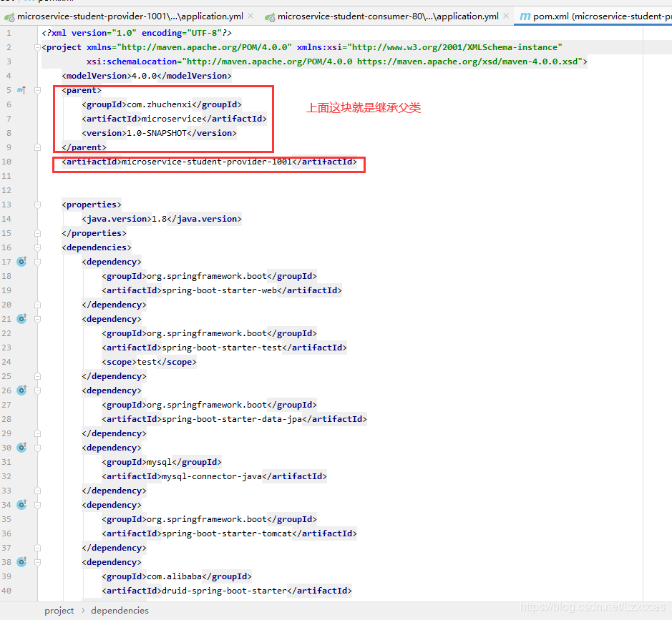Click dependency gutter icon on line 30
The height and width of the screenshot is (620, 672).
(x=22, y=448)
